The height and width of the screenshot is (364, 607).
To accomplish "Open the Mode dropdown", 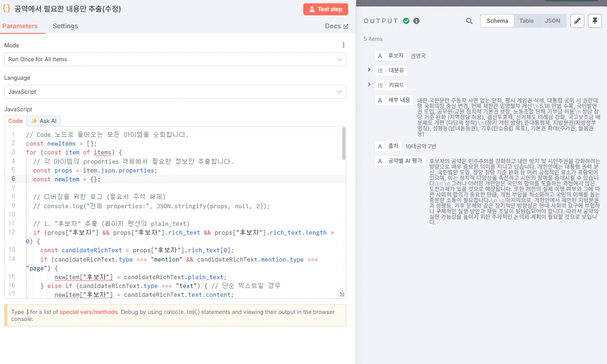I will 175,59.
